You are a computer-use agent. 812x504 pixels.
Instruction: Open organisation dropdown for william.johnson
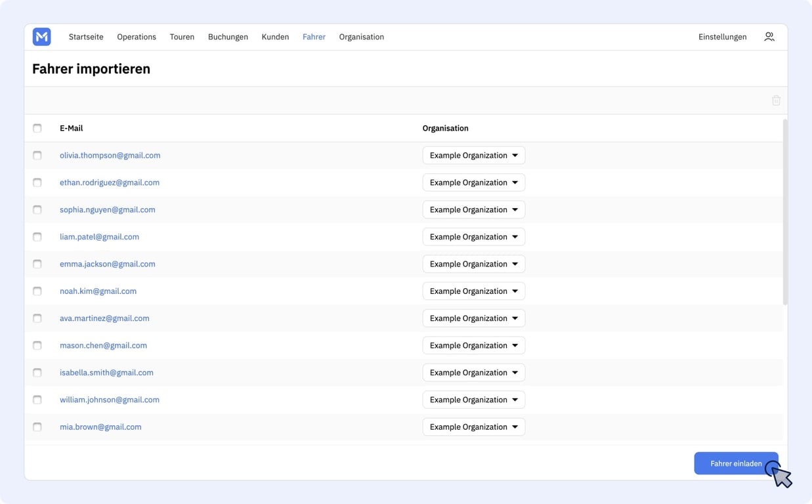click(473, 400)
